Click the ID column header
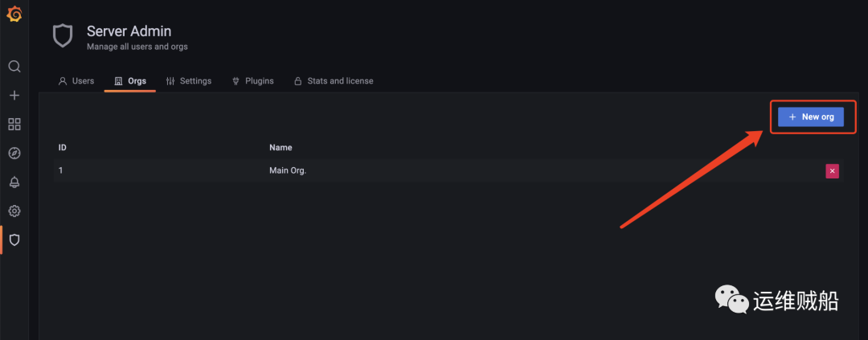868x340 pixels. 63,148
